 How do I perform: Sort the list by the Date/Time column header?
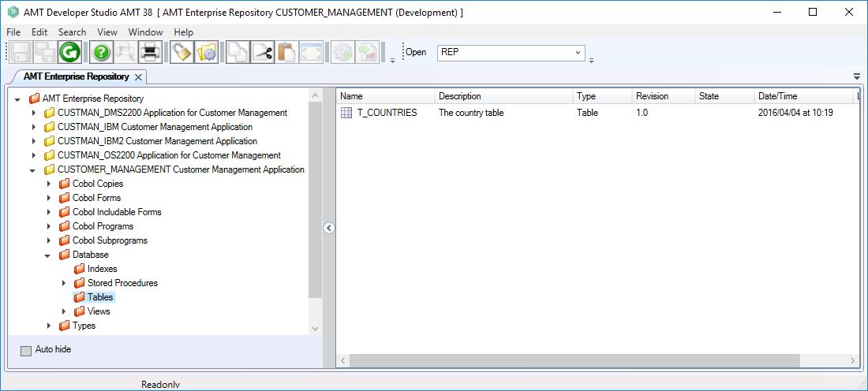tap(804, 96)
